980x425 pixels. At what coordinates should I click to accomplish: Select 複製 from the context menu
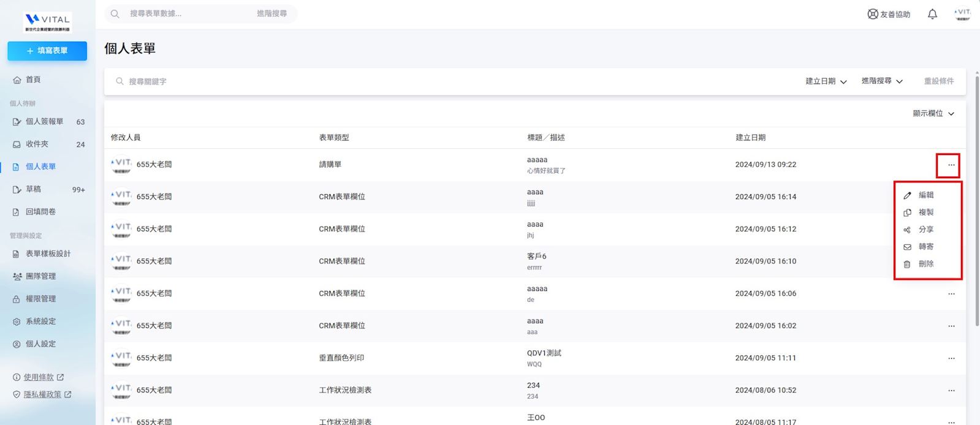point(925,212)
